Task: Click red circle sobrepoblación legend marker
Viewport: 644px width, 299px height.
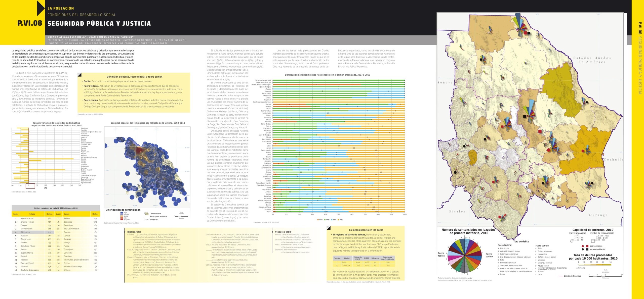Action: 583,246
